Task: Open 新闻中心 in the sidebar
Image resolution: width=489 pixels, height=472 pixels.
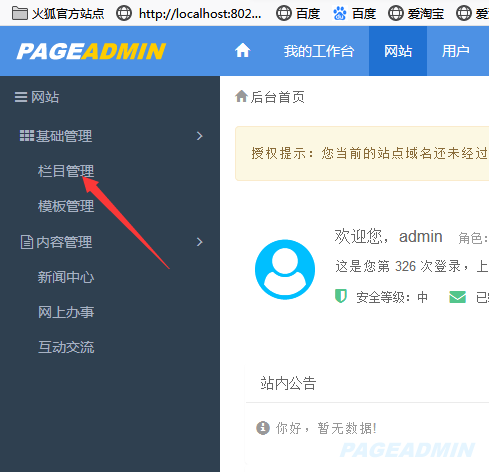Action: [66, 277]
